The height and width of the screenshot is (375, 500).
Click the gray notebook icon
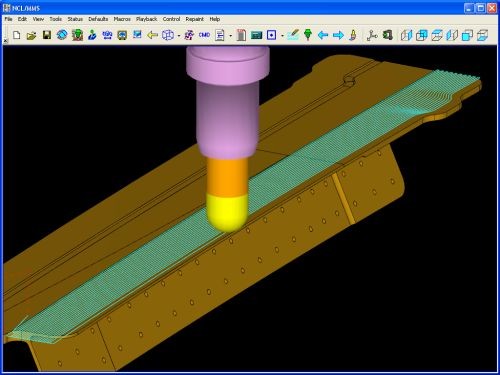pyautogui.click(x=241, y=35)
